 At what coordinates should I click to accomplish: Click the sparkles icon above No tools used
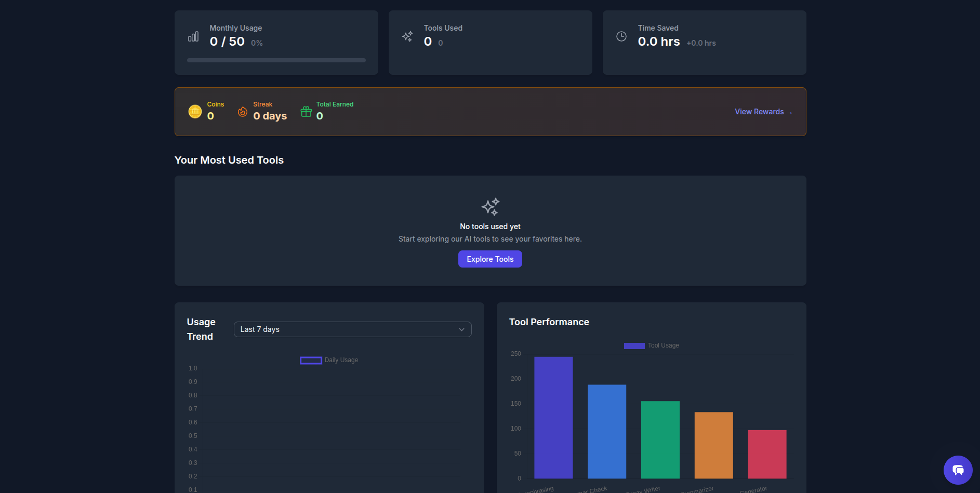click(x=490, y=206)
